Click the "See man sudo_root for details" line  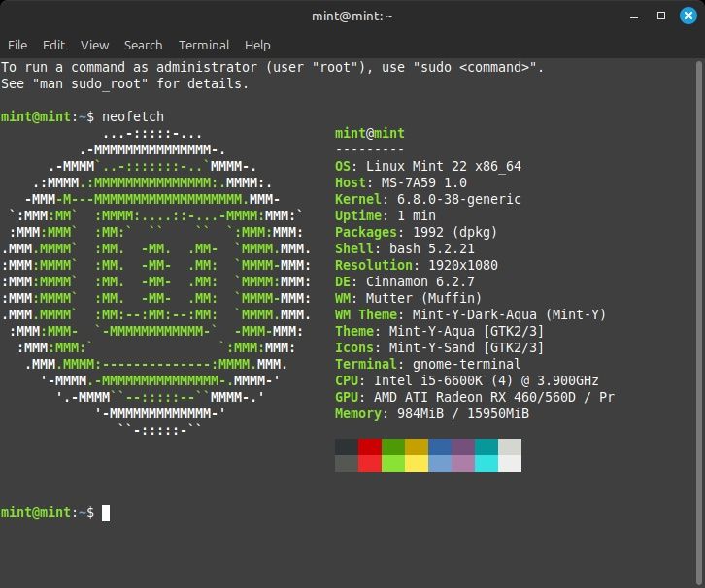tap(124, 84)
